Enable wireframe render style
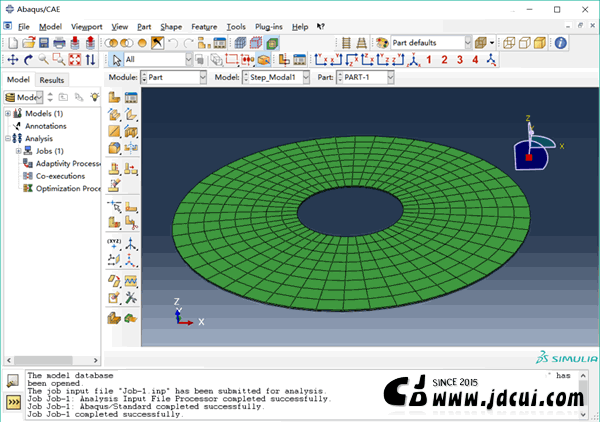The image size is (600, 422). click(x=509, y=43)
